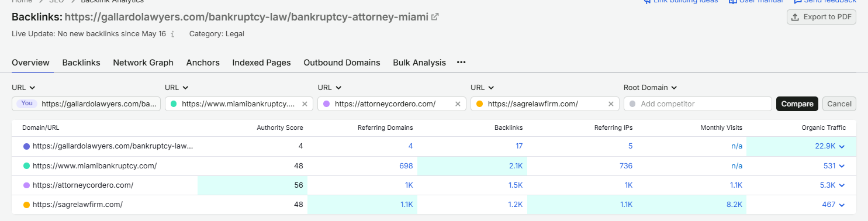Viewport: 868px width, 221px height.
Task: Click the Domain/URL column header
Action: pyautogui.click(x=41, y=127)
